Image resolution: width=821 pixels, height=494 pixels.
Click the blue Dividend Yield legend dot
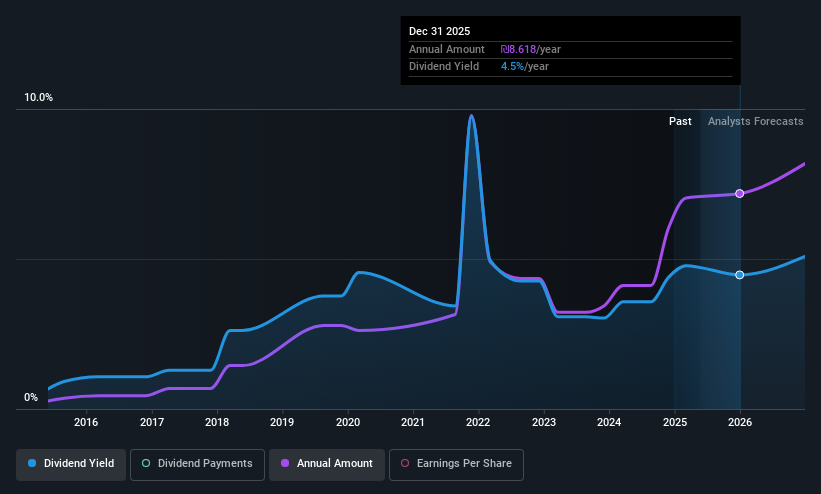tap(32, 463)
